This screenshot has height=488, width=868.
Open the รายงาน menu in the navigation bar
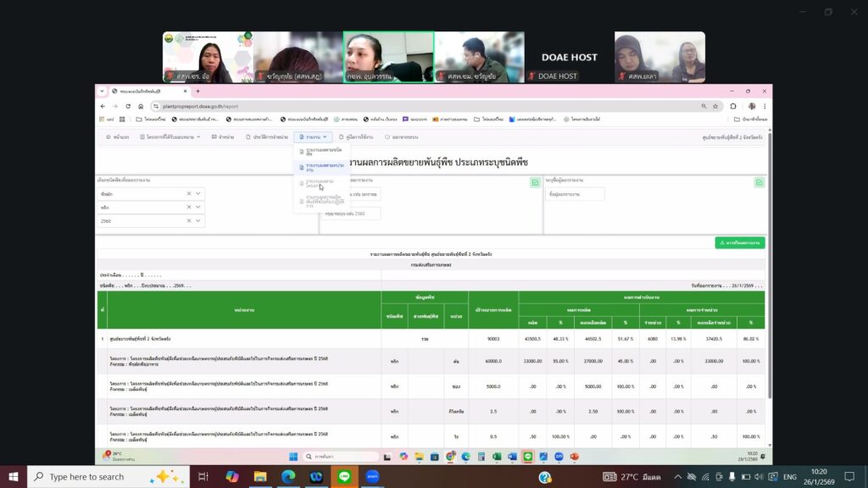click(312, 136)
